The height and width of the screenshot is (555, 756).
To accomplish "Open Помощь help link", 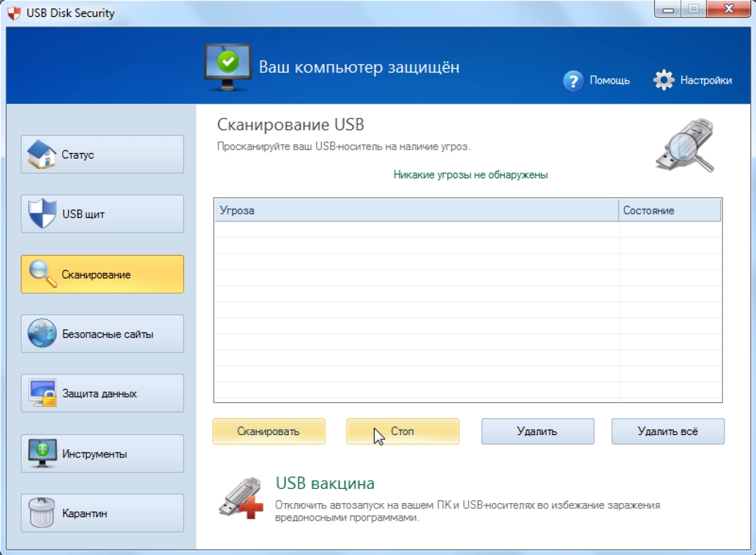I will (x=610, y=80).
